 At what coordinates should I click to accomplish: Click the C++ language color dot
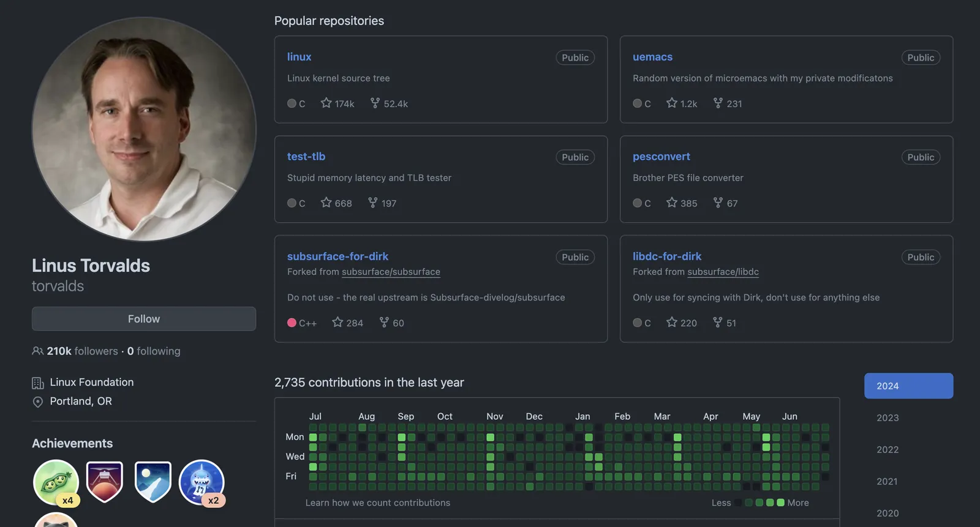292,323
